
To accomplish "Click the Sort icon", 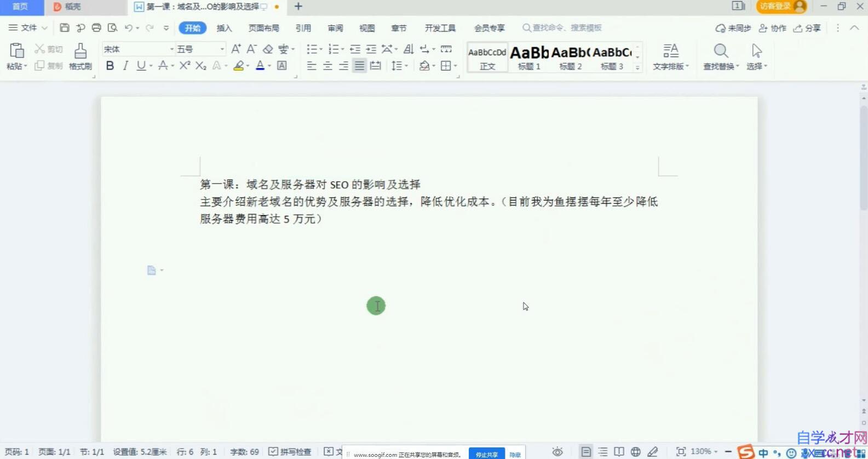I will (409, 49).
